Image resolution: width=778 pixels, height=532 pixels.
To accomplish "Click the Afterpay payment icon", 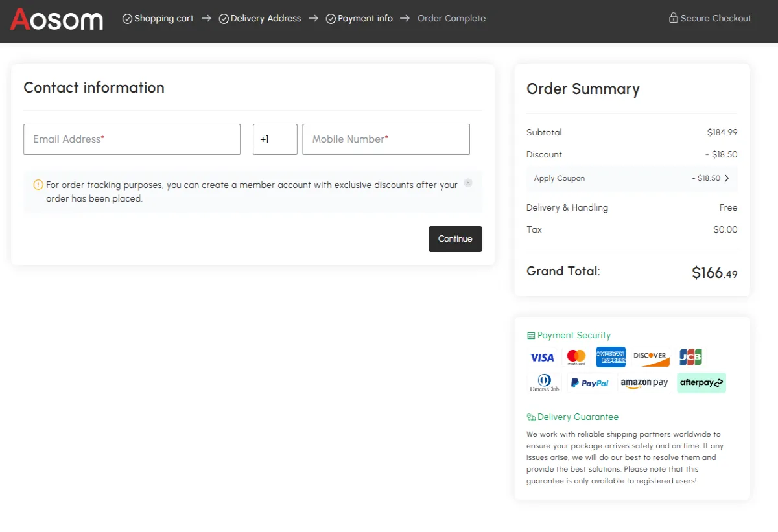I will tap(701, 382).
